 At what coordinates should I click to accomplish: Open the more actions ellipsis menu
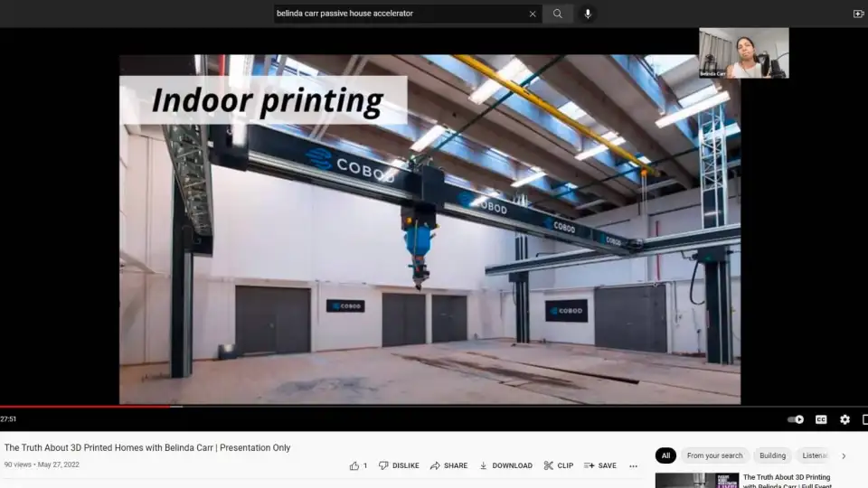click(x=633, y=465)
